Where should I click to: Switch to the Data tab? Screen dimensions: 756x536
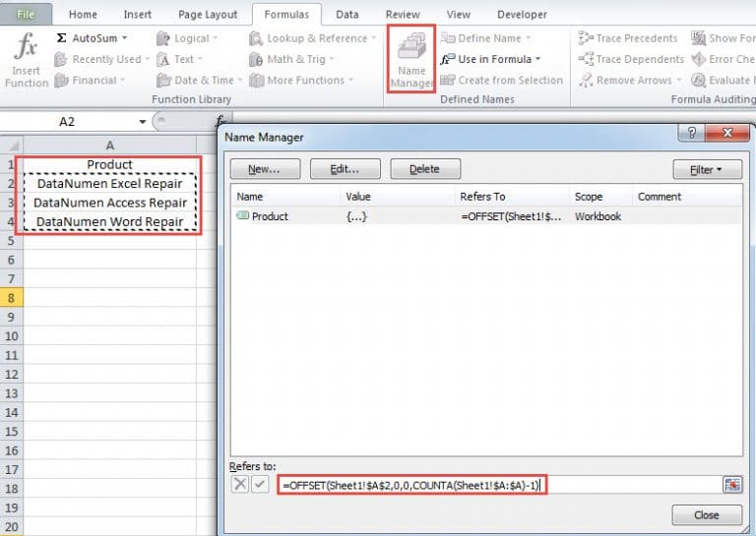pos(347,15)
